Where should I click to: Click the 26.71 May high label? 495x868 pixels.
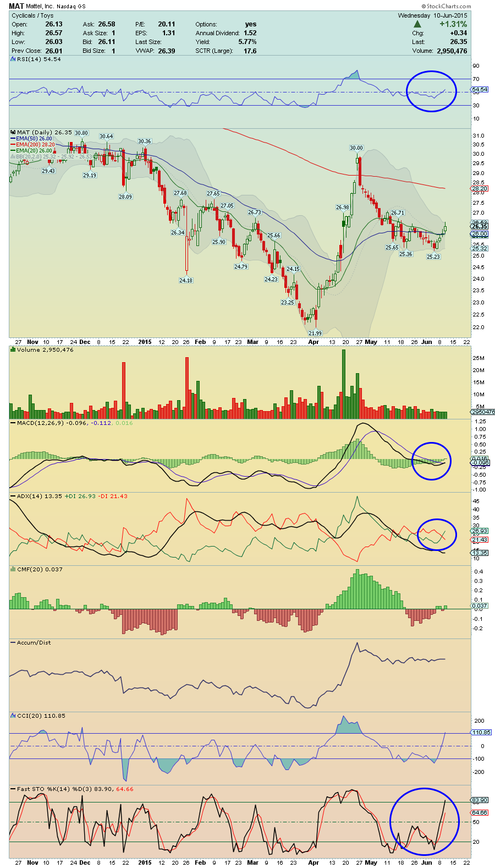click(398, 213)
